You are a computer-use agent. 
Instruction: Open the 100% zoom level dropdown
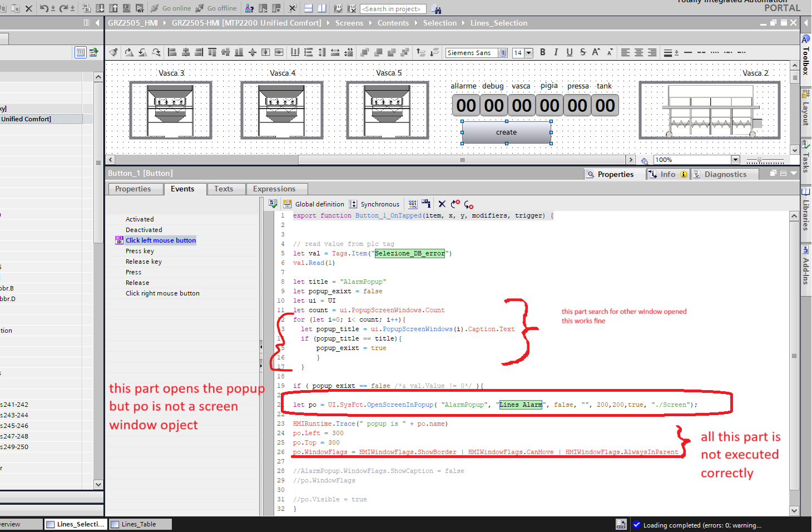[x=735, y=160]
